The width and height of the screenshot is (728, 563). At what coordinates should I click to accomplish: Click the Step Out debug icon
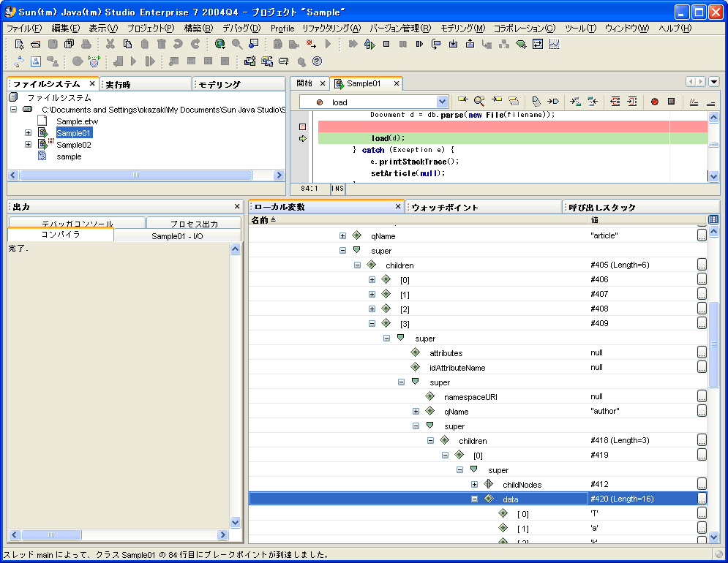coord(470,44)
